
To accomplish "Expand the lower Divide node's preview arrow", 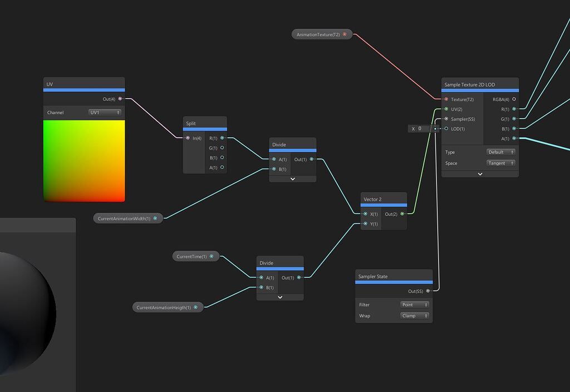I will (279, 296).
